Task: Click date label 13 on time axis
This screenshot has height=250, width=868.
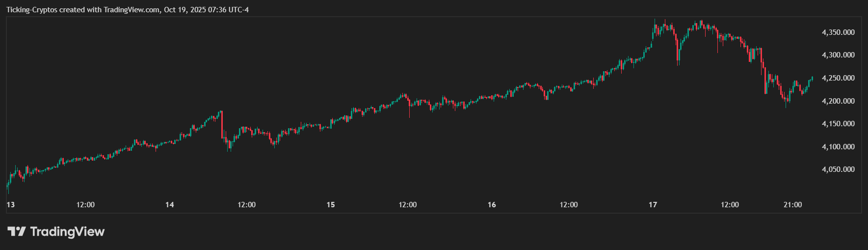Action: 10,205
